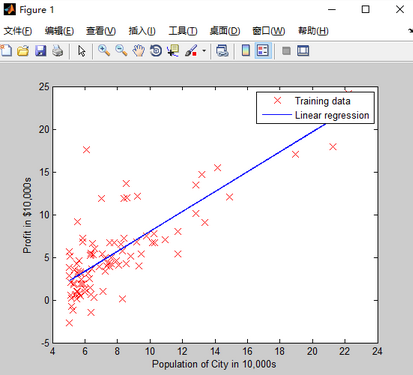This screenshot has width=413, height=375.
Task: Activate the Edit Plot arrow tool
Action: pos(81,51)
